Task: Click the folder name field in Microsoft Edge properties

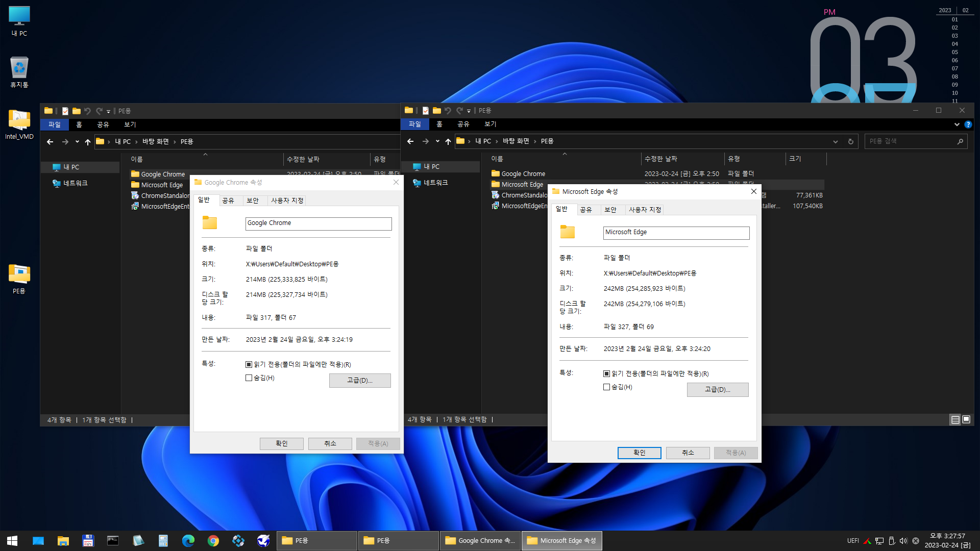Action: point(676,233)
